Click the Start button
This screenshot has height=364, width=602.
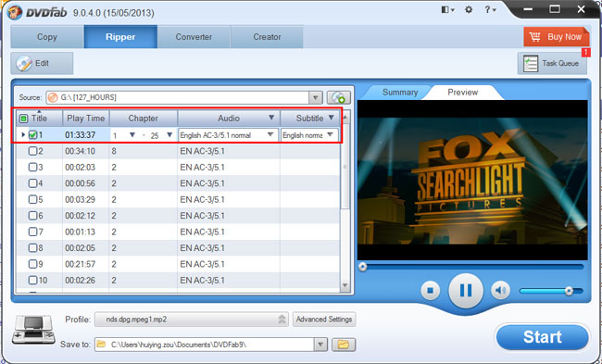click(542, 337)
